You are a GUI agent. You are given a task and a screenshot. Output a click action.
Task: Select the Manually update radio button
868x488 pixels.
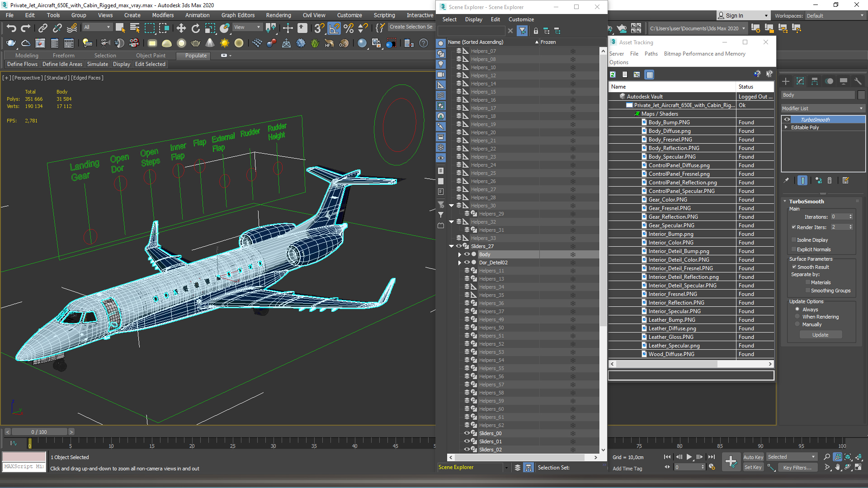797,324
